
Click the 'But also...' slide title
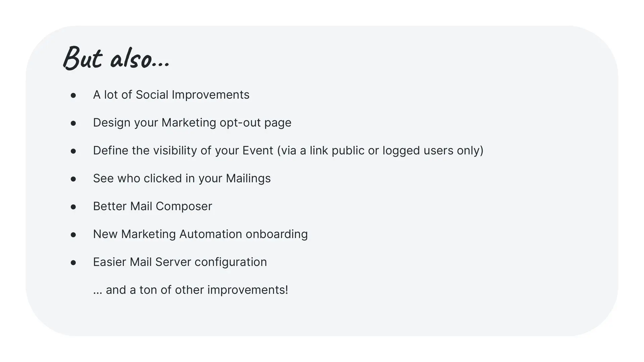coord(116,58)
